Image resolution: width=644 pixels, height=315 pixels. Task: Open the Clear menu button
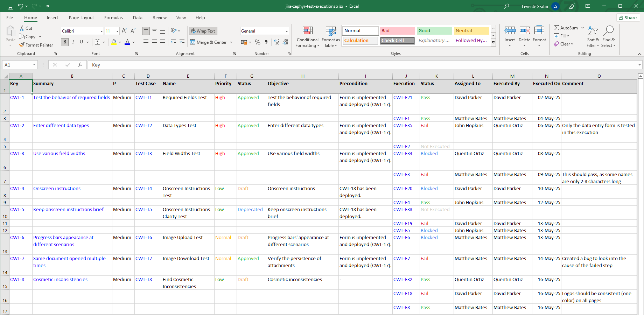564,44
